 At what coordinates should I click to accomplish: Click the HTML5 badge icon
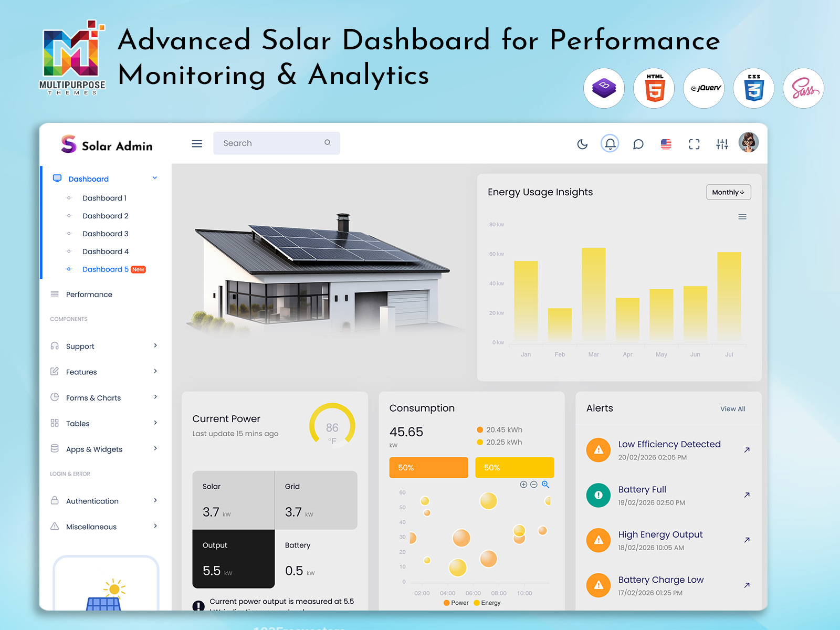[654, 88]
